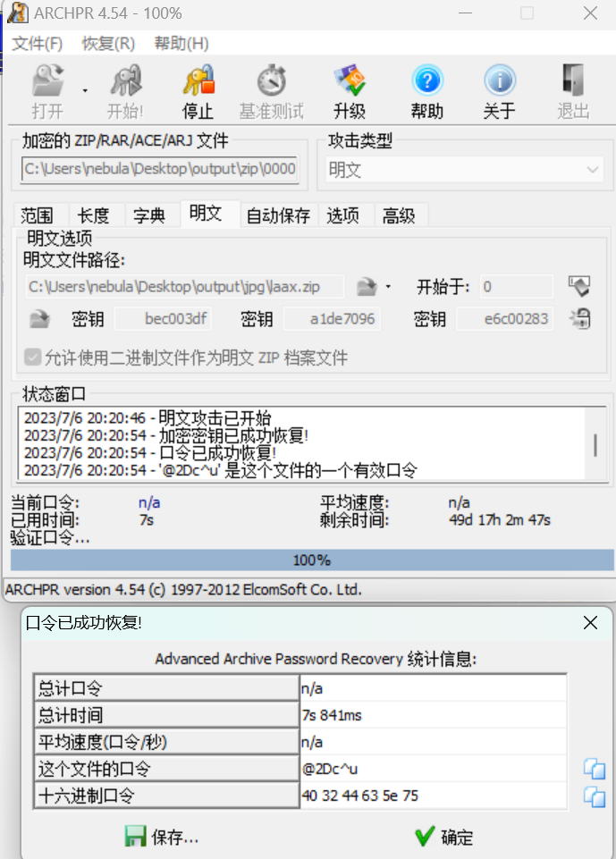The width and height of the screenshot is (616, 859).
Task: Close the ARCHPR main window
Action: 590,13
